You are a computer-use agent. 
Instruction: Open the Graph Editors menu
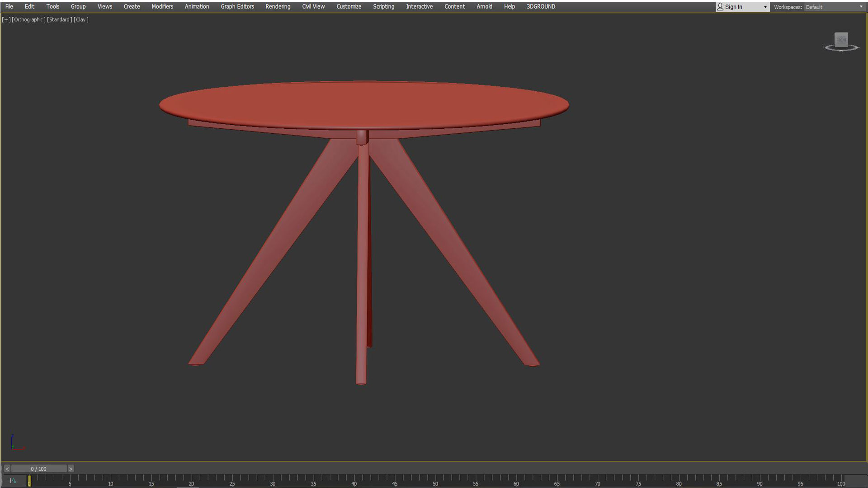click(237, 6)
